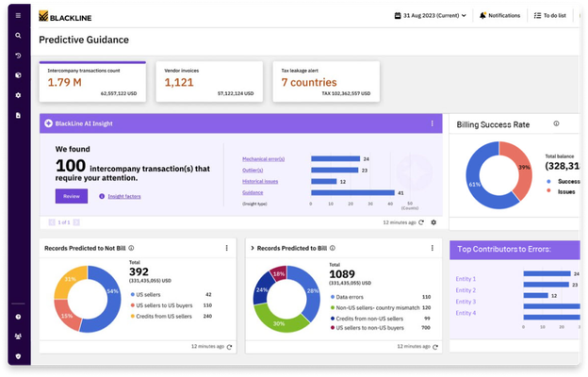The height and width of the screenshot is (377, 588).
Task: Click the 61% segment of Billing donut
Action: [x=475, y=184]
